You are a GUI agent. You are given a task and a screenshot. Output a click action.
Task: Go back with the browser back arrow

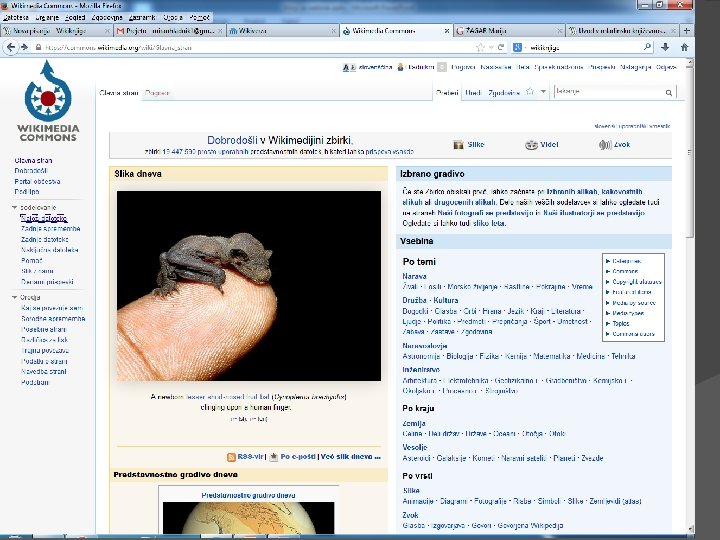tap(11, 47)
